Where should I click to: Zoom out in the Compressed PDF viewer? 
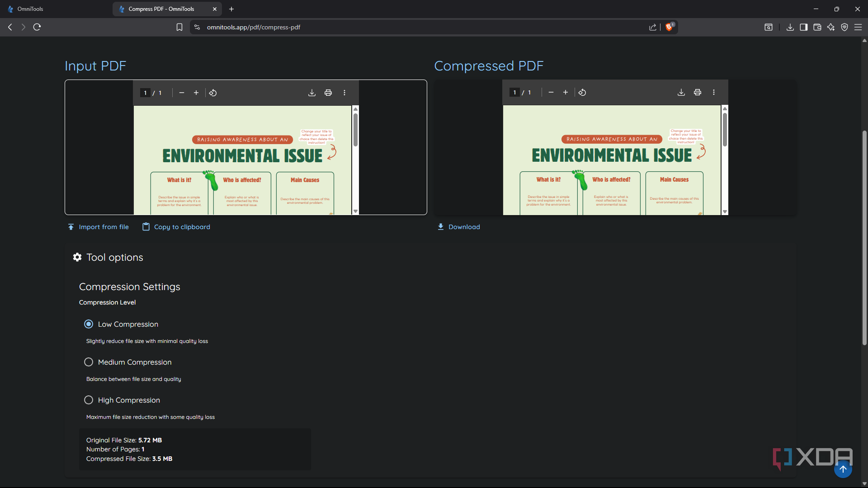[551, 92]
